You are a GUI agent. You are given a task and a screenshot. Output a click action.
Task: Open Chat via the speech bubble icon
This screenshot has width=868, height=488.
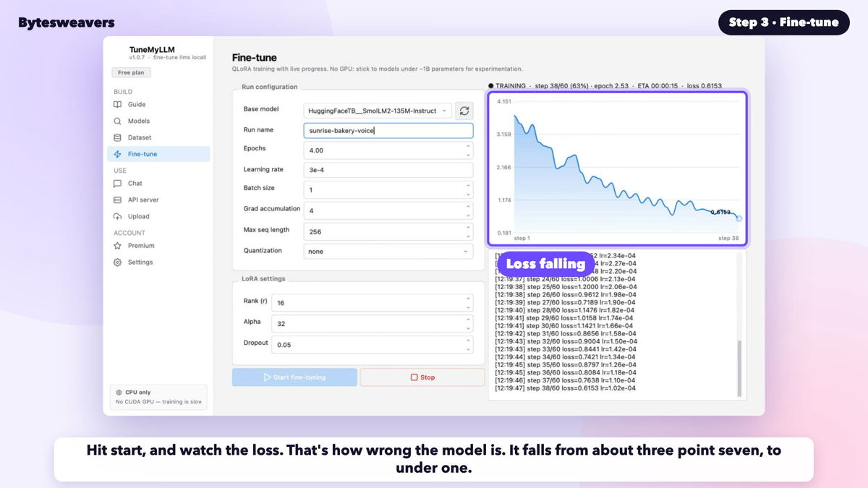click(117, 184)
